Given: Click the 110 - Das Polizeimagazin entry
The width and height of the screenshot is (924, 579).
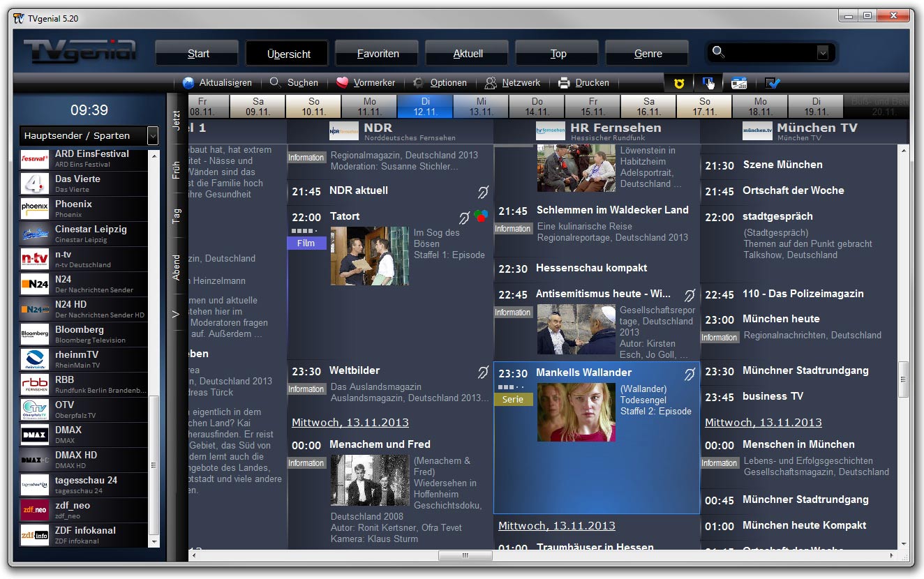Looking at the screenshot, I should click(803, 294).
